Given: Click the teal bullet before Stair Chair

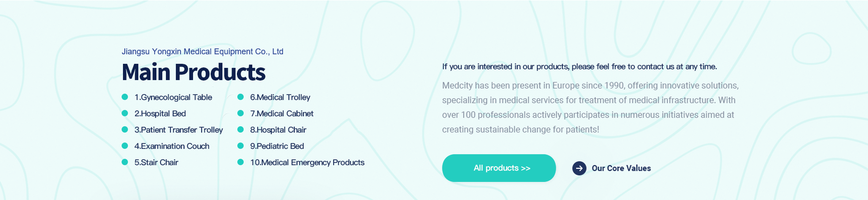Looking at the screenshot, I should coord(125,162).
